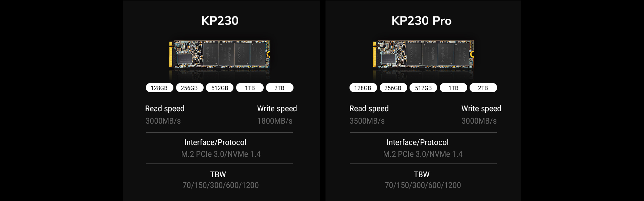Image resolution: width=644 pixels, height=201 pixels.
Task: Pick the 512GB pill under KP230
Action: tap(220, 88)
